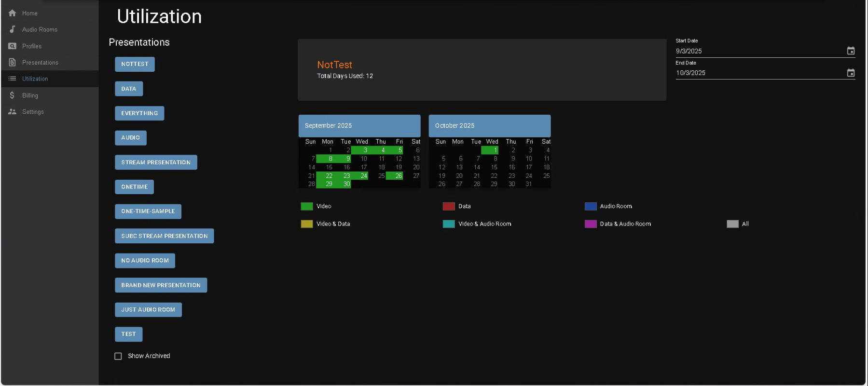Go to Audio Rooms in sidebar
The image size is (868, 386).
pos(40,30)
